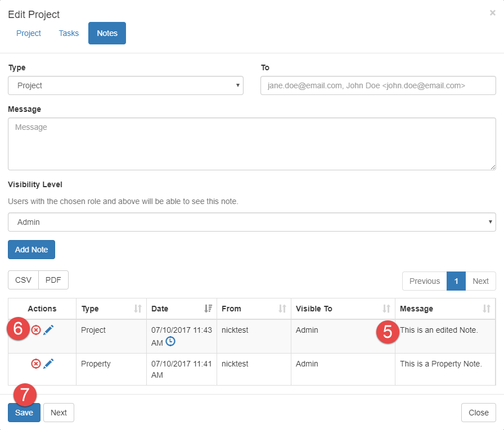Export notes using the PDF button

[53, 280]
